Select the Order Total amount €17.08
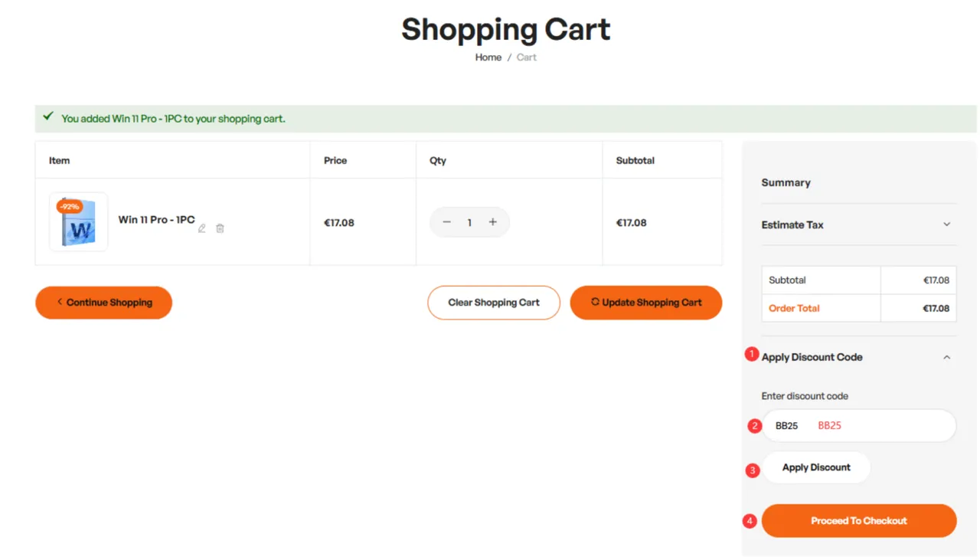The image size is (980, 557). (936, 309)
